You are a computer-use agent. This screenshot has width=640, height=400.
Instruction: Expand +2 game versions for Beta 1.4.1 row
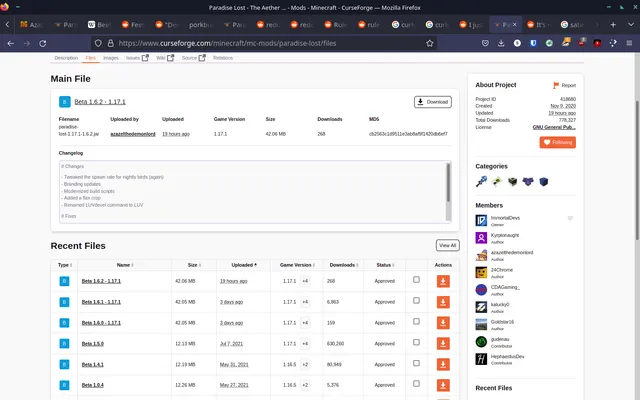coord(305,364)
